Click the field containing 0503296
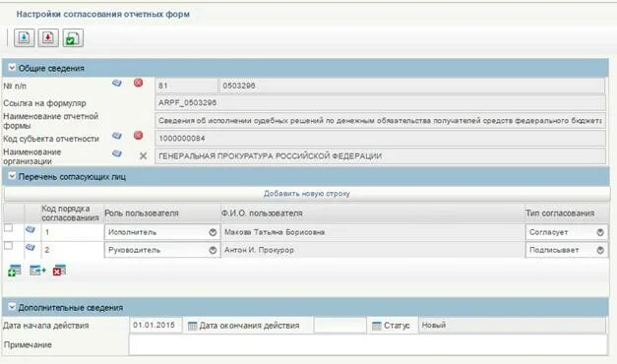The image size is (617, 364). point(411,86)
